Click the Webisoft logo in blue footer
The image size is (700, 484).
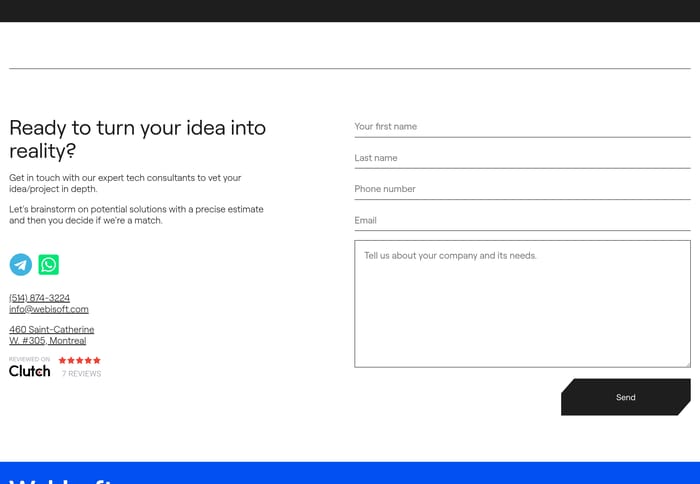(x=60, y=479)
